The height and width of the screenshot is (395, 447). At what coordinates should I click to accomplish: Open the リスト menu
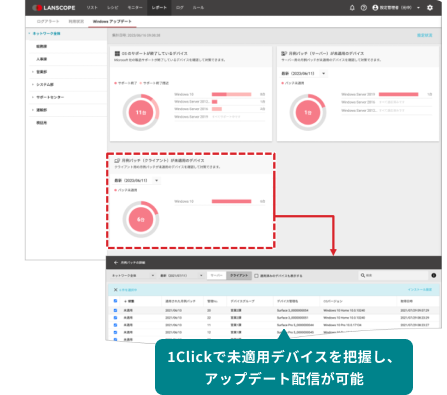pos(92,8)
